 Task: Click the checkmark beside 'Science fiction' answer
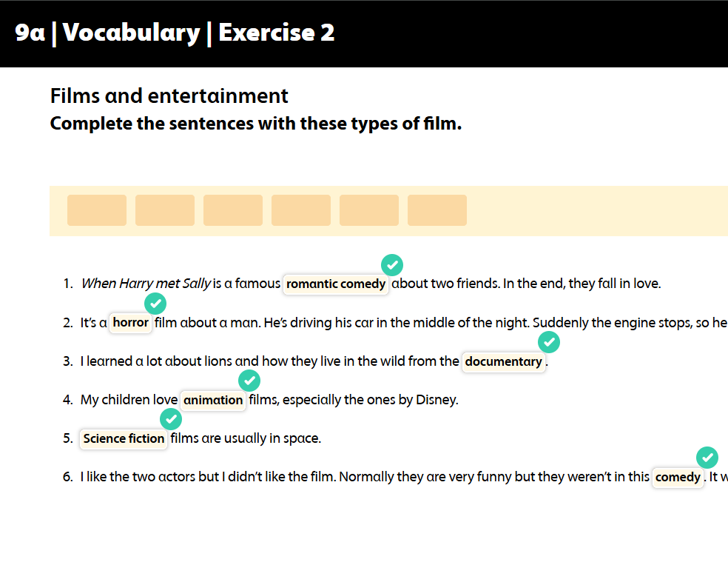[x=171, y=419]
